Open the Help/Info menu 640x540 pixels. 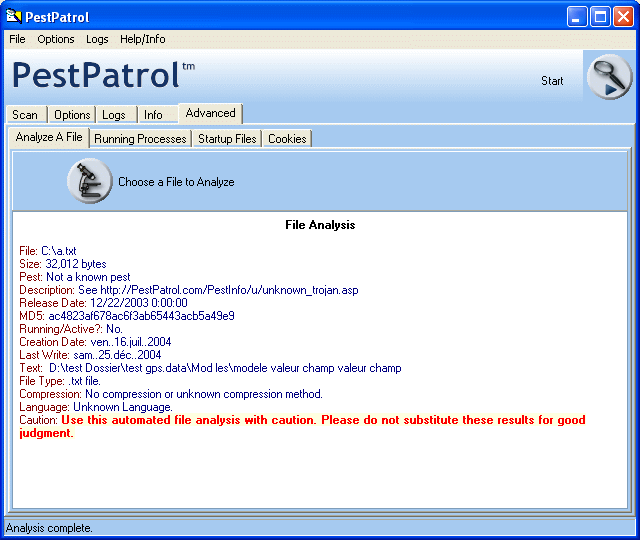(x=142, y=39)
